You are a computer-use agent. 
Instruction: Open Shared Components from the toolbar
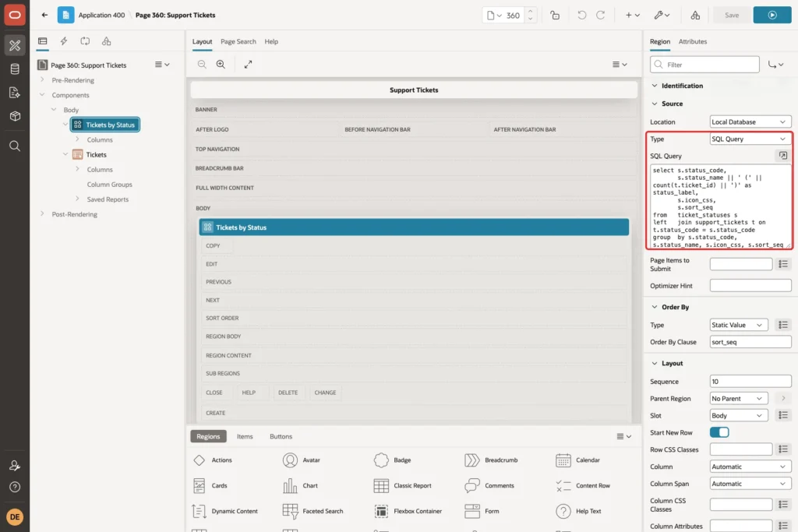[695, 16]
